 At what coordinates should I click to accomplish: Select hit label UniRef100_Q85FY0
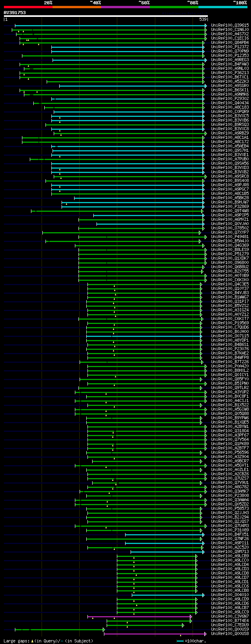pos(230,379)
